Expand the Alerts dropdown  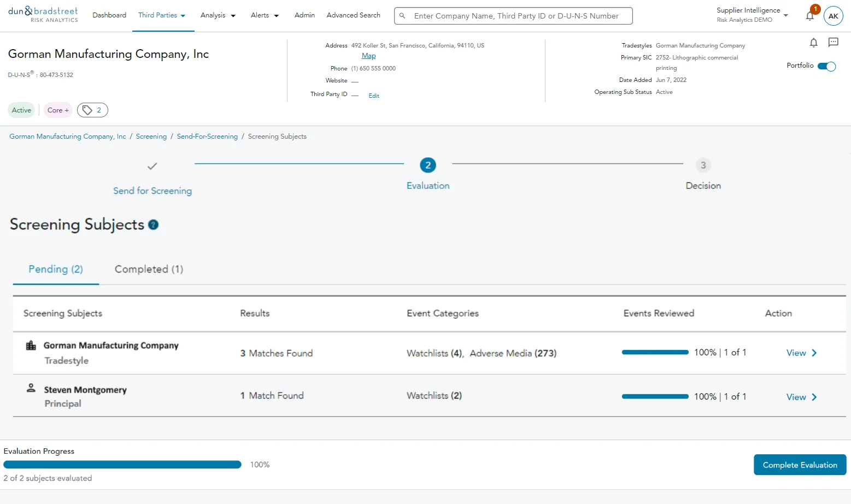click(x=265, y=15)
